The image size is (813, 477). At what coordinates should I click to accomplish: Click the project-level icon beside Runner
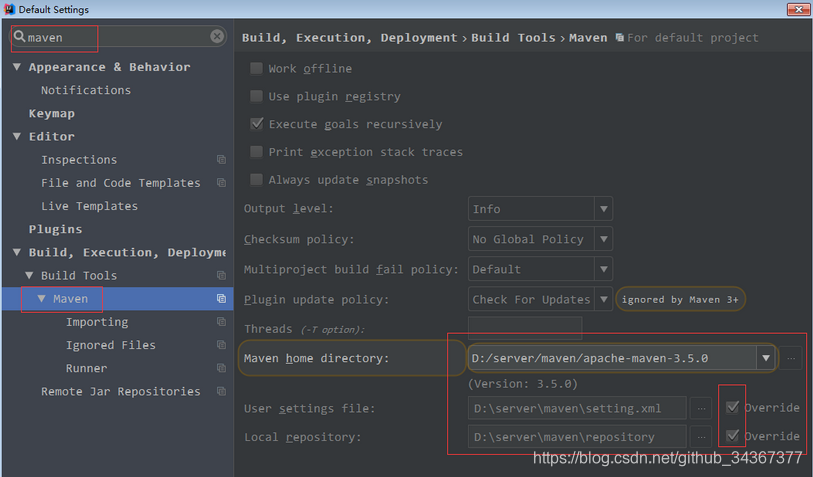(221, 368)
